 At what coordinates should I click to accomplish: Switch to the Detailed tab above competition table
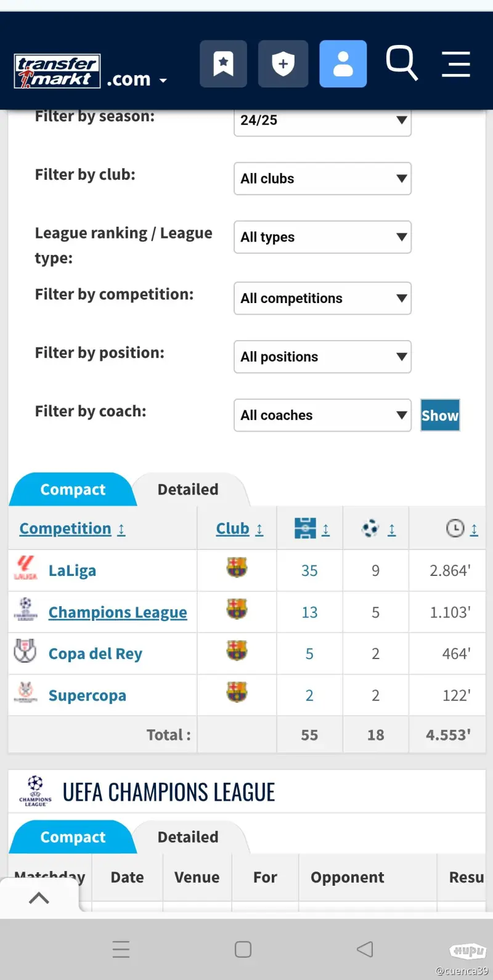[188, 490]
